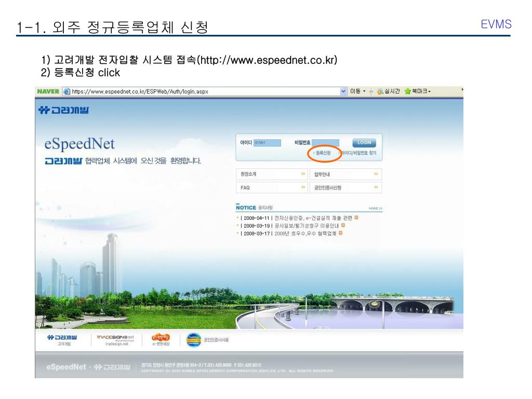The height and width of the screenshot is (399, 532).
Task: Click MORE link in NOTICE section
Action: point(375,208)
